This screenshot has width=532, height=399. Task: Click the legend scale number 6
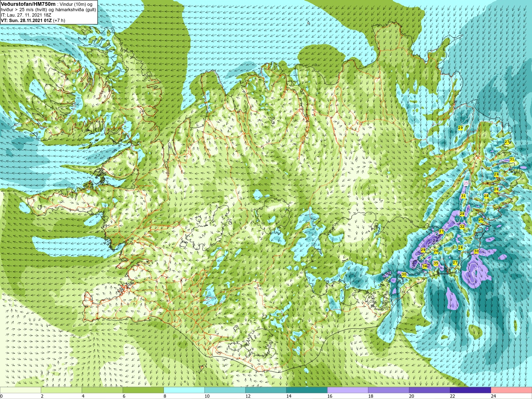click(x=124, y=396)
